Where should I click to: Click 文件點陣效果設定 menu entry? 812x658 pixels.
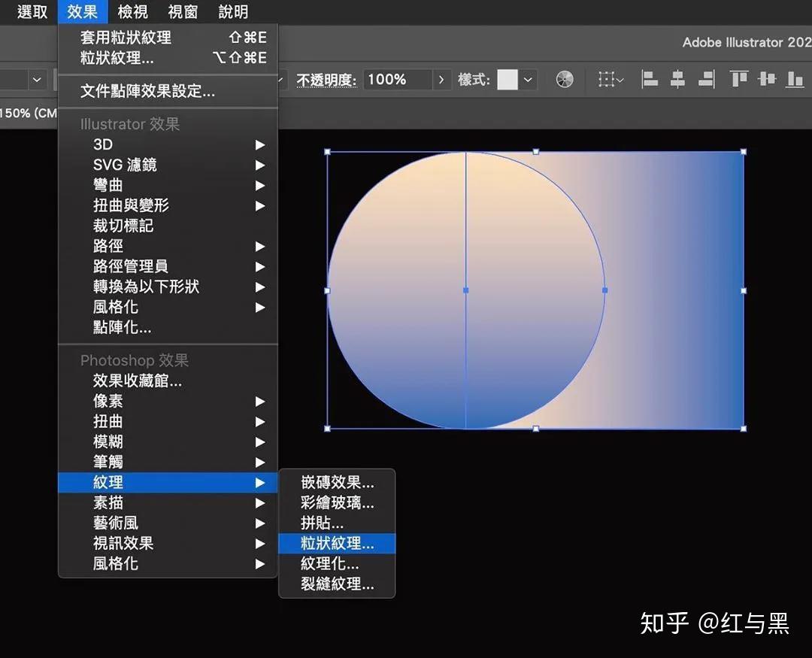pos(147,92)
